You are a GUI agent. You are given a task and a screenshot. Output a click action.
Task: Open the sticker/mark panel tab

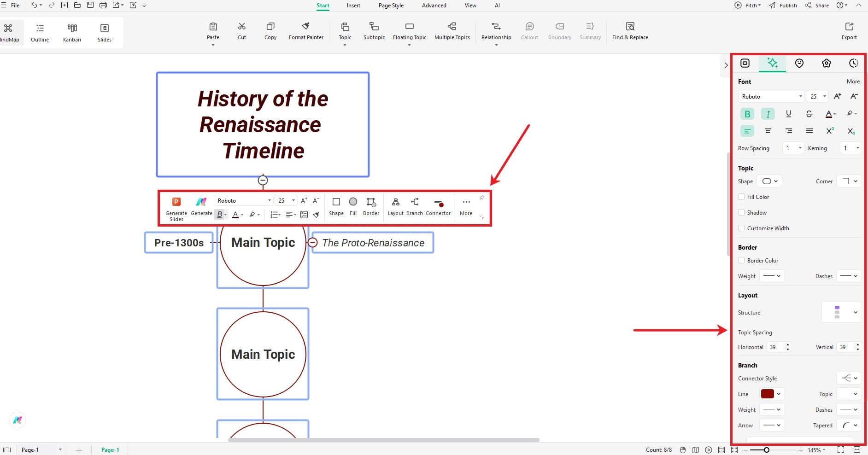click(x=799, y=63)
